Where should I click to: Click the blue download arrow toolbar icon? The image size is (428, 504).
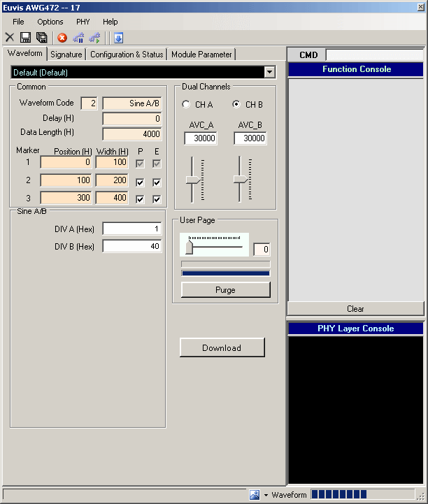[x=118, y=38]
